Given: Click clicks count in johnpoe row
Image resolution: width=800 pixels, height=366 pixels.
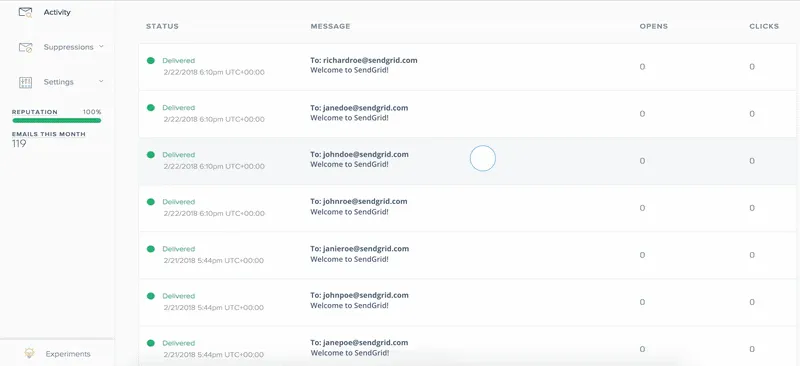Looking at the screenshot, I should click(x=752, y=302).
